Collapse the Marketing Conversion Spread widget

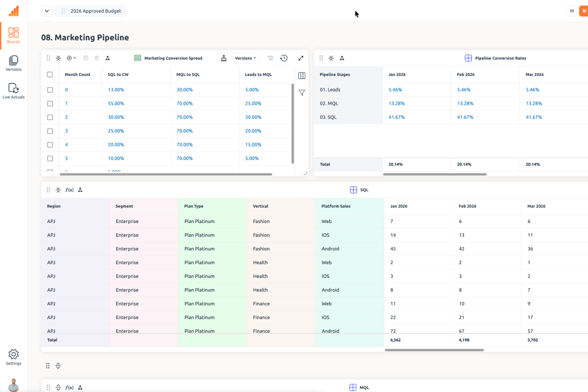58,58
